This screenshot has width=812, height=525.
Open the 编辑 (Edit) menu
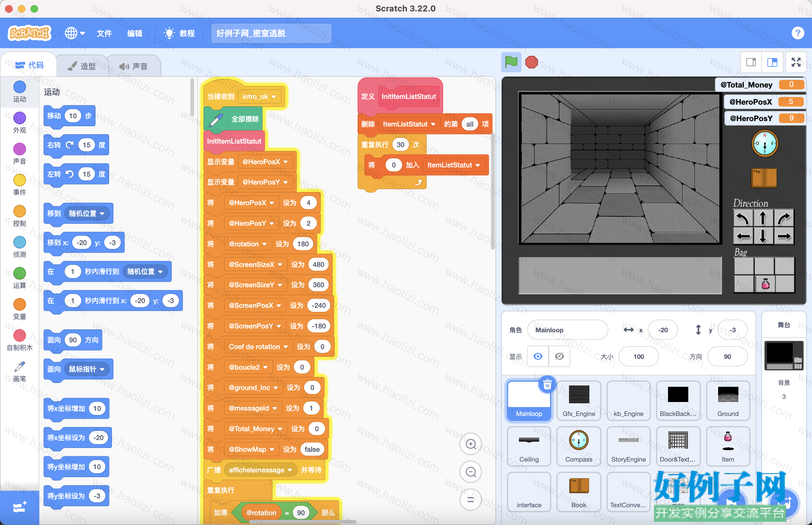click(135, 33)
